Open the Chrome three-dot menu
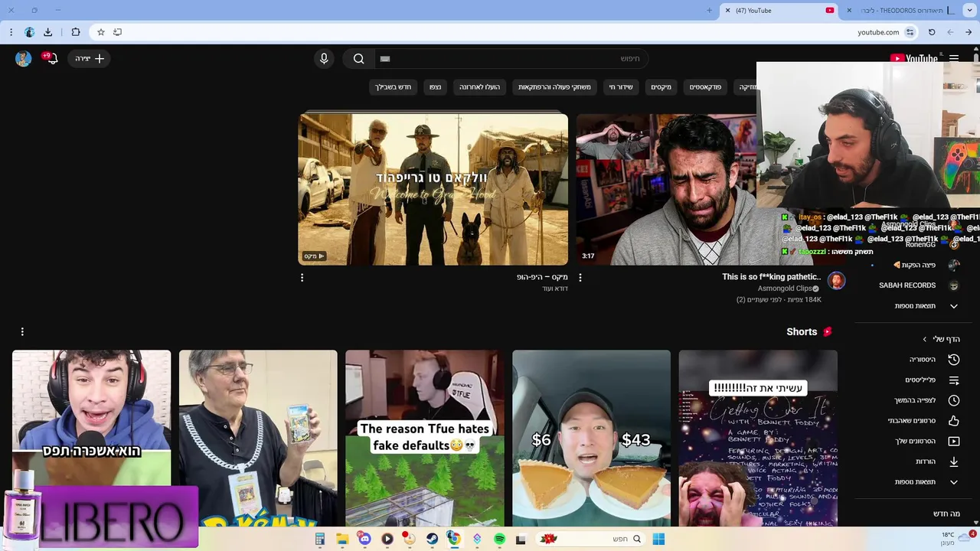 (11, 32)
